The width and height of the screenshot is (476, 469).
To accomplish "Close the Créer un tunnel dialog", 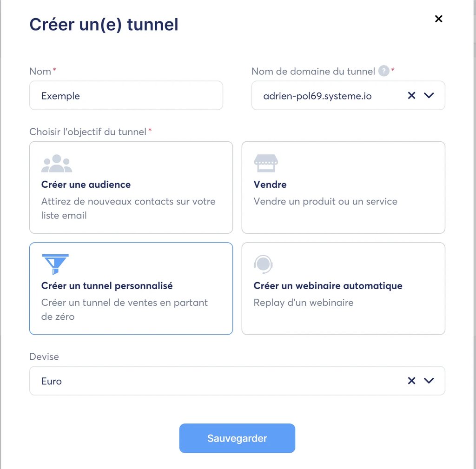I will click(438, 19).
